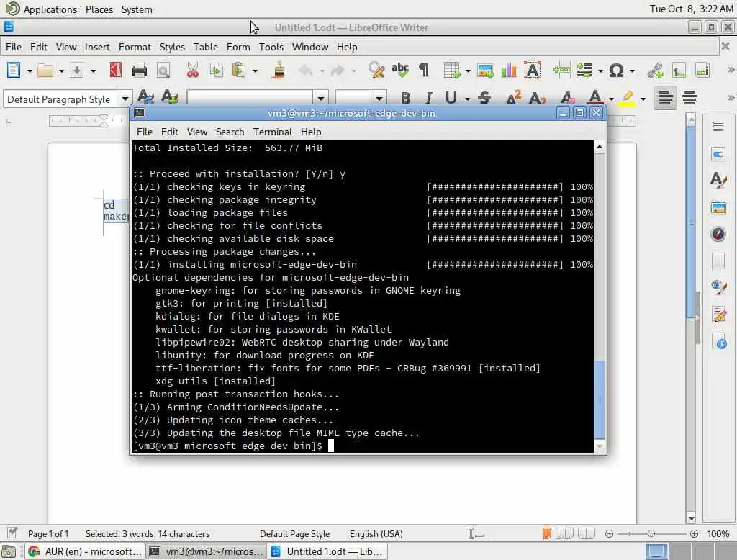The image size is (737, 560).
Task: Toggle Subscript formatting
Action: (x=537, y=98)
